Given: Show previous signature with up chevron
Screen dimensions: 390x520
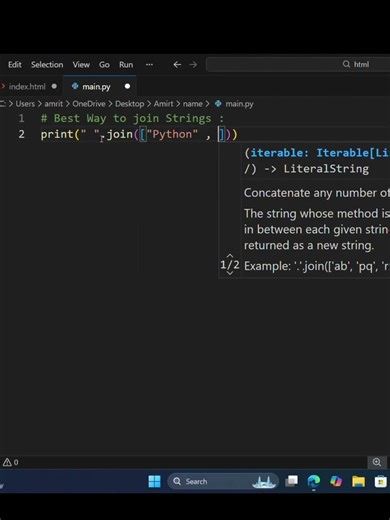Looking at the screenshot, I should click(230, 256).
